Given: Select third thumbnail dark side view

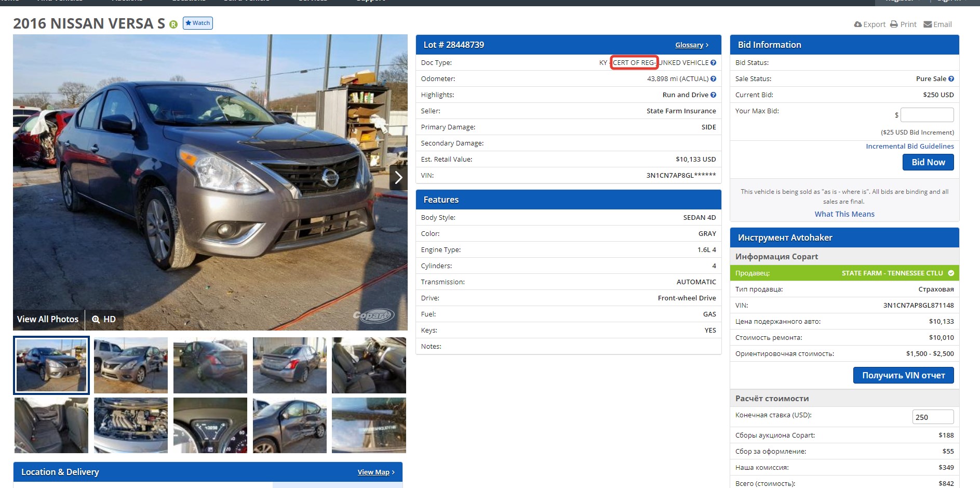Looking at the screenshot, I should point(210,365).
